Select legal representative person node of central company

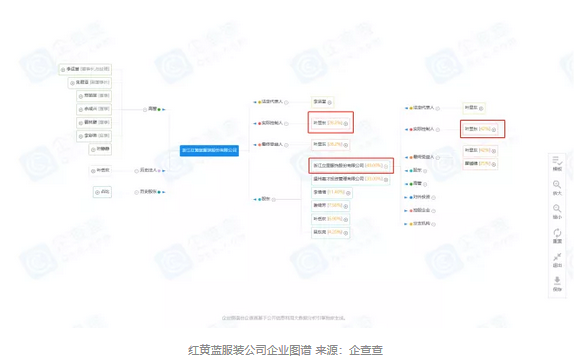tap(322, 102)
